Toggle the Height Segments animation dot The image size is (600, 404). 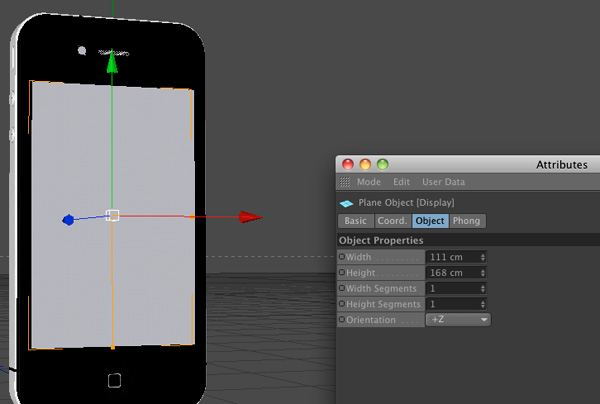(342, 303)
